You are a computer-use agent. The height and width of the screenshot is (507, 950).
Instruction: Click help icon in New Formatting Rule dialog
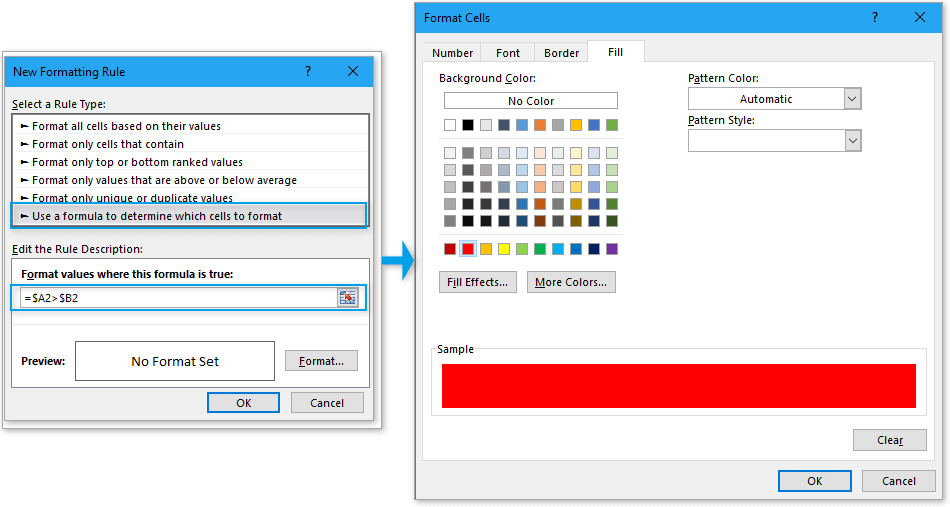(x=307, y=71)
